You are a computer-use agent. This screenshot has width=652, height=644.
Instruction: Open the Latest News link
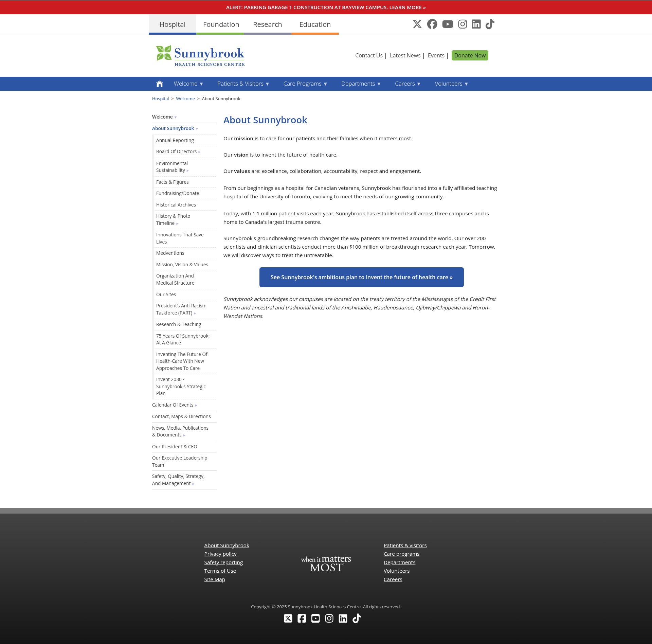(x=405, y=55)
